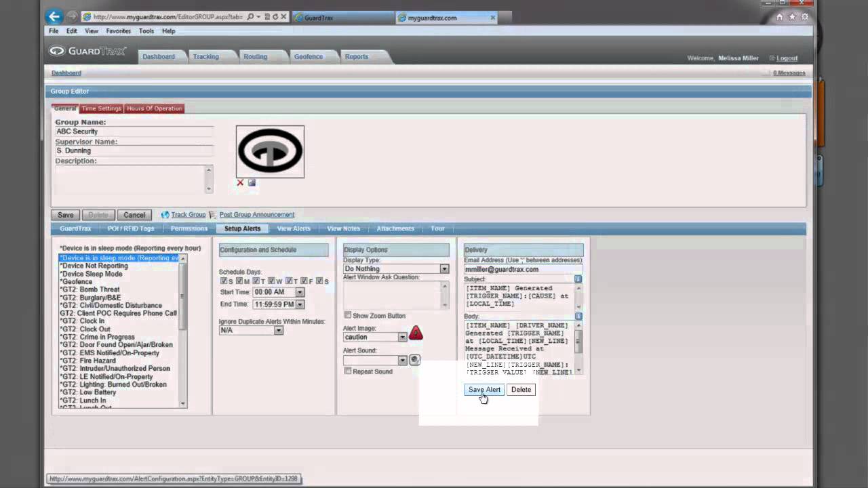Open the Track Group link

point(188,215)
